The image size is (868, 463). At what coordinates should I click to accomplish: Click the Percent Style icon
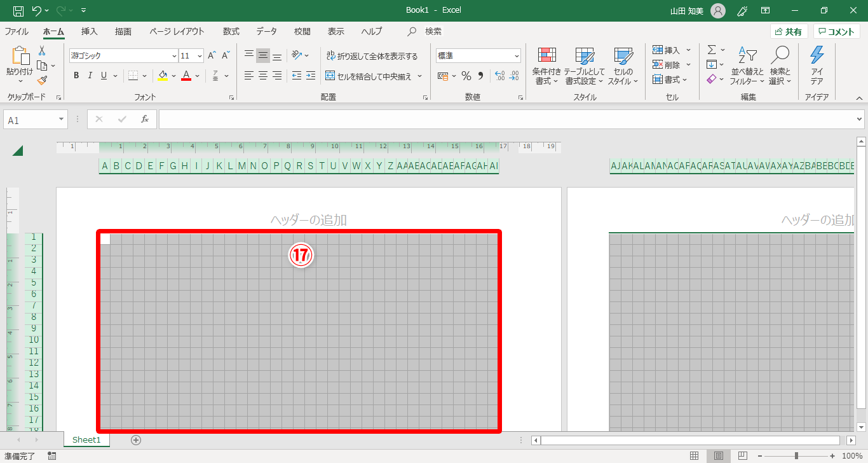[466, 76]
